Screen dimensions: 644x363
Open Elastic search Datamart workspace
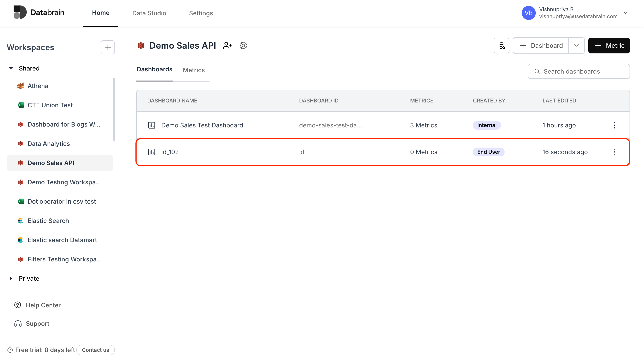(62, 240)
